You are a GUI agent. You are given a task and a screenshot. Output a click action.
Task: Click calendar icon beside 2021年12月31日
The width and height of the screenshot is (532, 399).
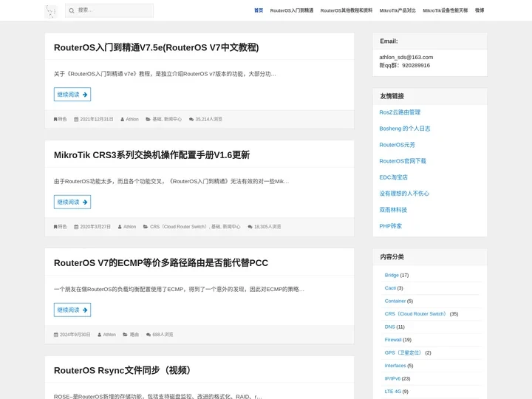click(76, 120)
